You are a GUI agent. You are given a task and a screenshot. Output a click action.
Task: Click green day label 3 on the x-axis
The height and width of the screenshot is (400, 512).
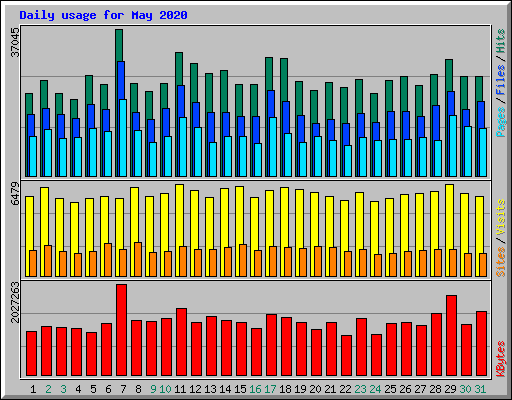(63, 389)
